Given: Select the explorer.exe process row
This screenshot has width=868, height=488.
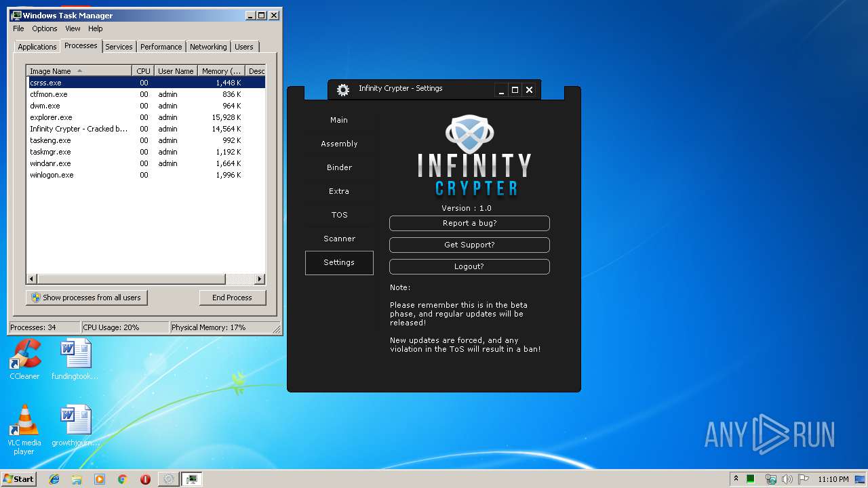Looking at the screenshot, I should [x=146, y=117].
